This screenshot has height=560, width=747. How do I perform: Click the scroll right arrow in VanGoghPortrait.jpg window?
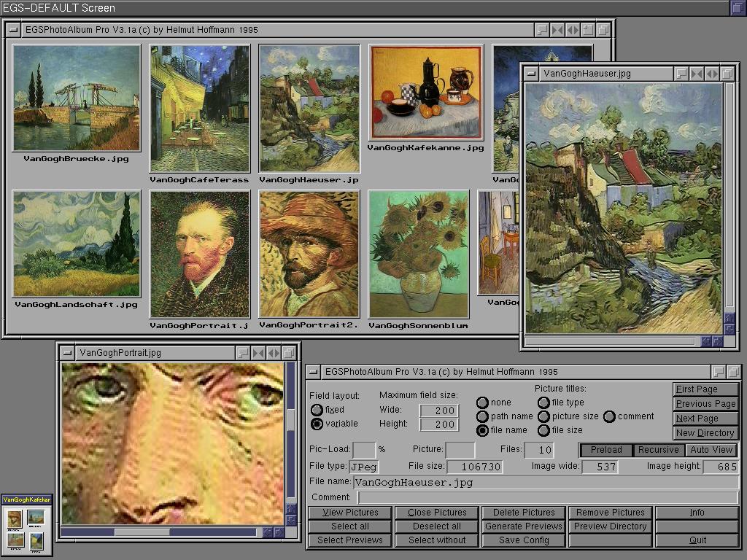coord(279,532)
